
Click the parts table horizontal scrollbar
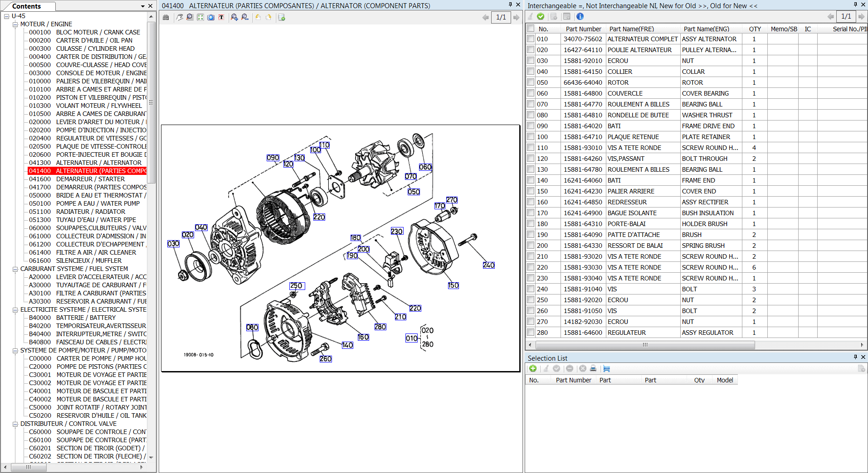tap(645, 345)
